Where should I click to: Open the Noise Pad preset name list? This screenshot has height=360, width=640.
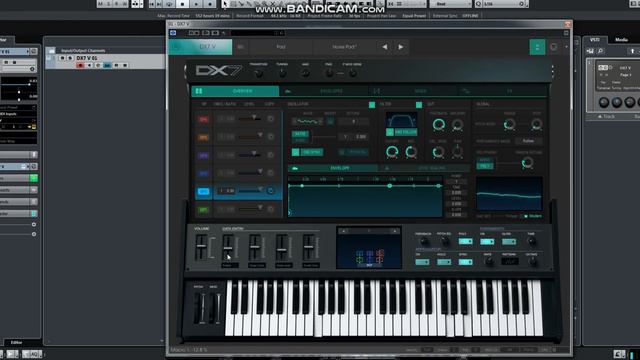click(344, 47)
